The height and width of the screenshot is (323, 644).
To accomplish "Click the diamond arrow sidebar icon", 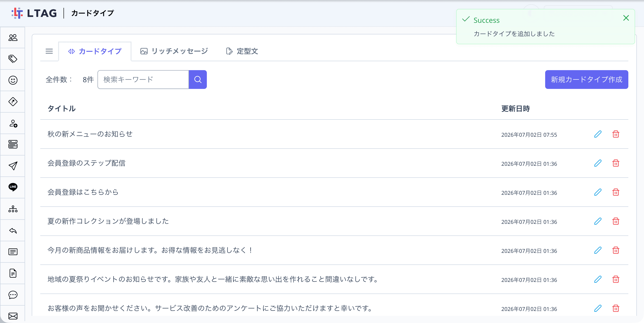I will tap(13, 102).
